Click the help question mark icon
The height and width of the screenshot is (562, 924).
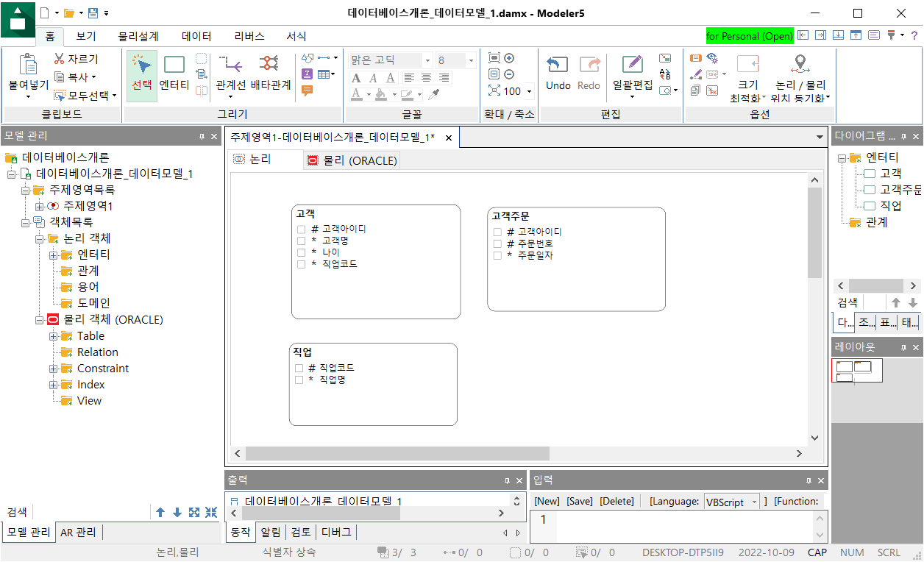(x=914, y=35)
